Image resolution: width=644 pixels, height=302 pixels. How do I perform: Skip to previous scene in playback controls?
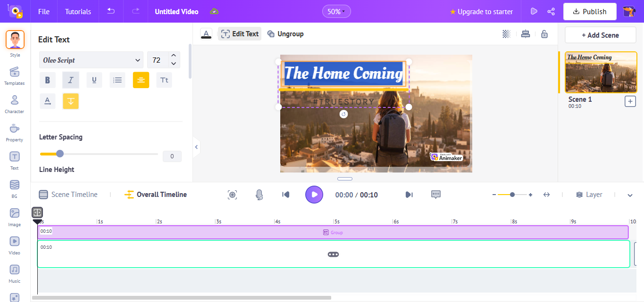coord(285,195)
